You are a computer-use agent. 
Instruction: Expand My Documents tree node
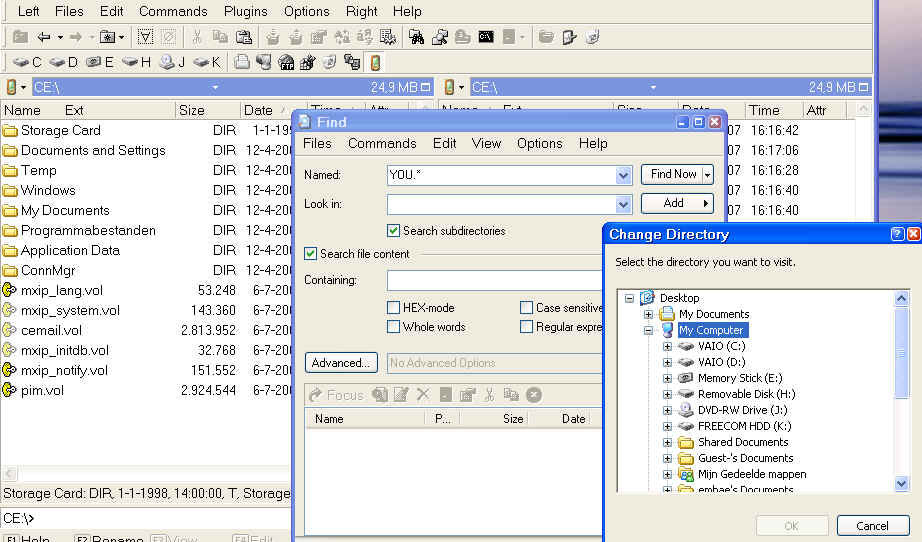click(x=648, y=314)
